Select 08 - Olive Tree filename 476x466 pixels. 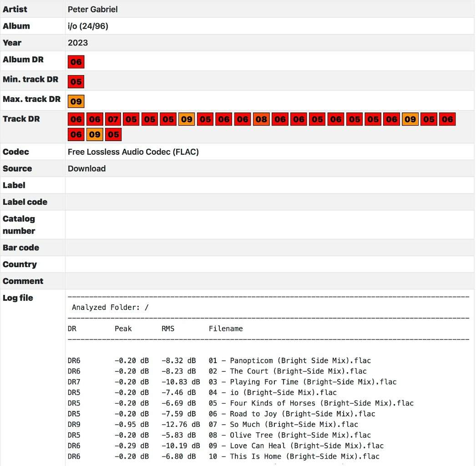click(x=289, y=435)
